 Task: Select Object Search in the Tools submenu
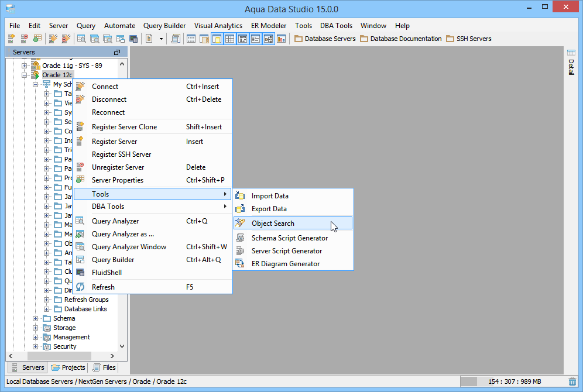point(293,223)
